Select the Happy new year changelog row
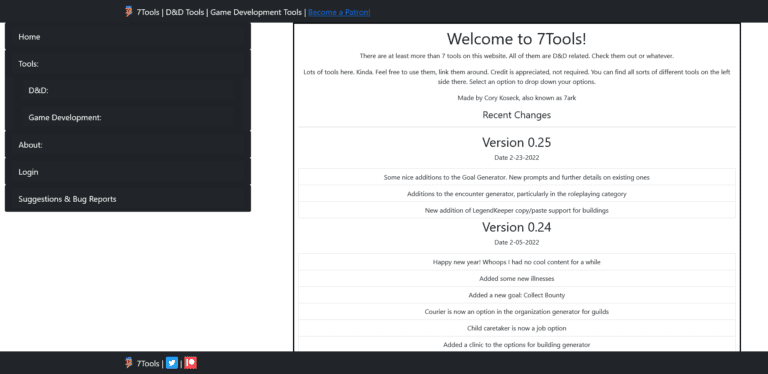The width and height of the screenshot is (768, 374). (517, 262)
